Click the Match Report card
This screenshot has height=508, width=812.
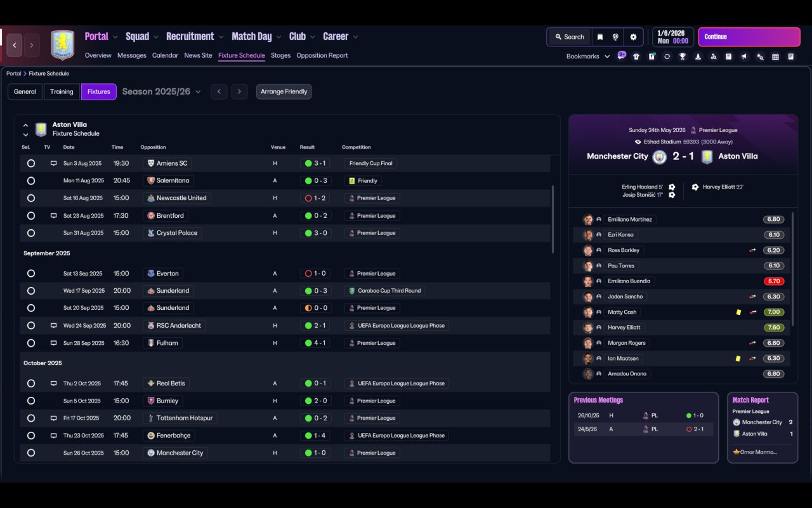(x=763, y=427)
